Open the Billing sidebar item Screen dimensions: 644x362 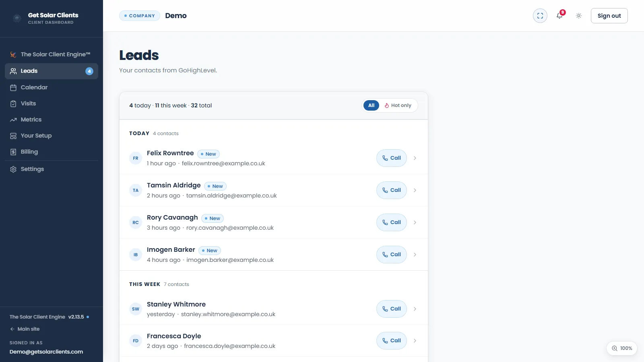pyautogui.click(x=52, y=152)
